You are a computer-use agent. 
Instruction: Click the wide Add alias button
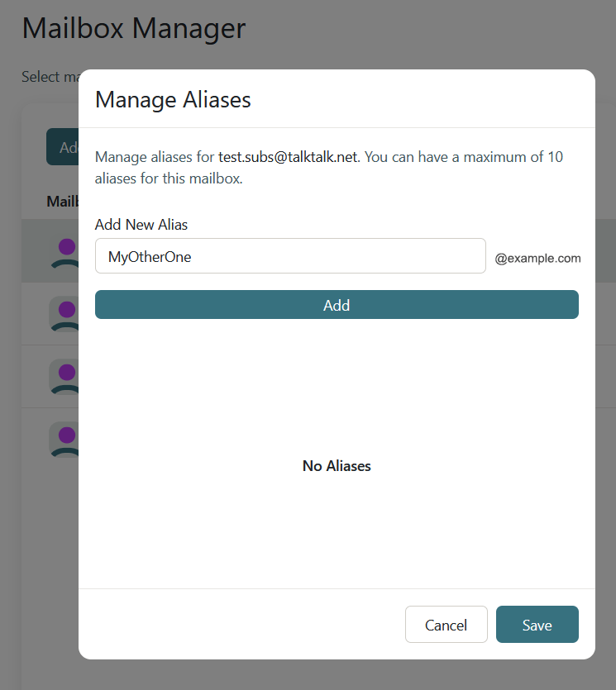(x=337, y=305)
